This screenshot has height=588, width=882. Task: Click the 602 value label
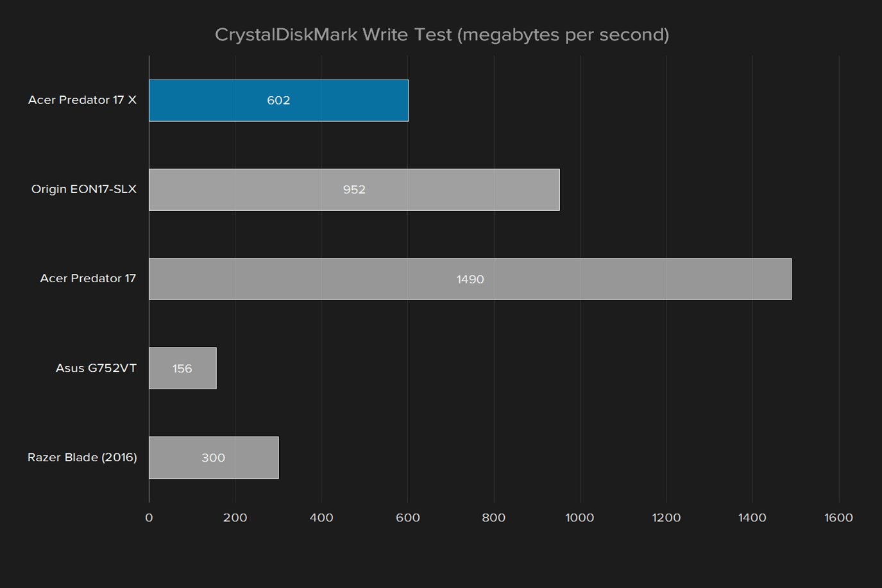click(278, 101)
